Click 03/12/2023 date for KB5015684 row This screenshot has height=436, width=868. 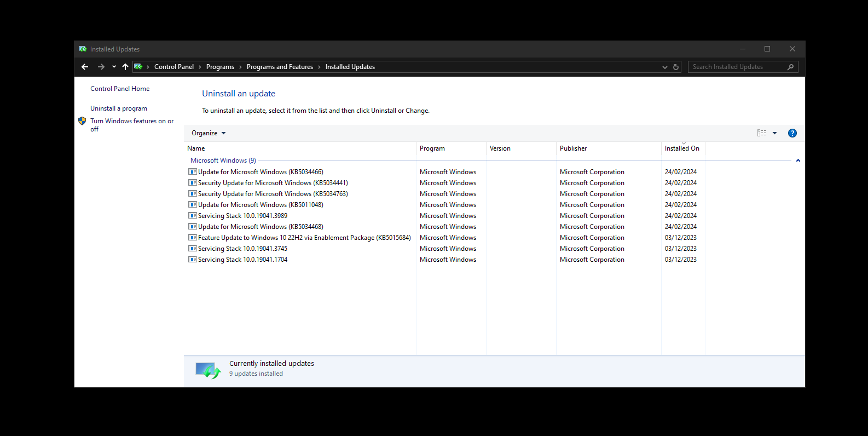pos(681,238)
